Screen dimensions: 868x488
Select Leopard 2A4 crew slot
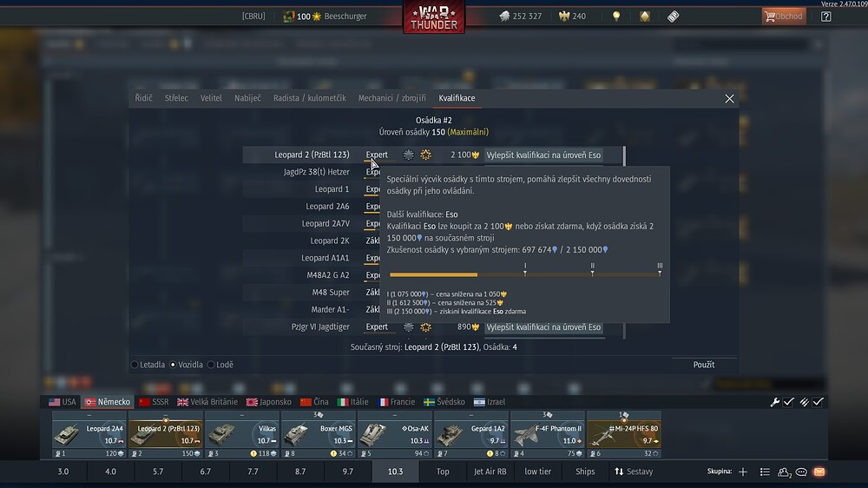point(89,434)
